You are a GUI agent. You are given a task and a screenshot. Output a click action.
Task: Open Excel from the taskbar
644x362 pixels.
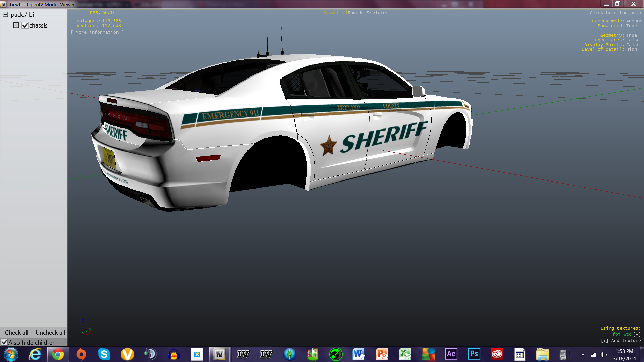click(x=405, y=354)
